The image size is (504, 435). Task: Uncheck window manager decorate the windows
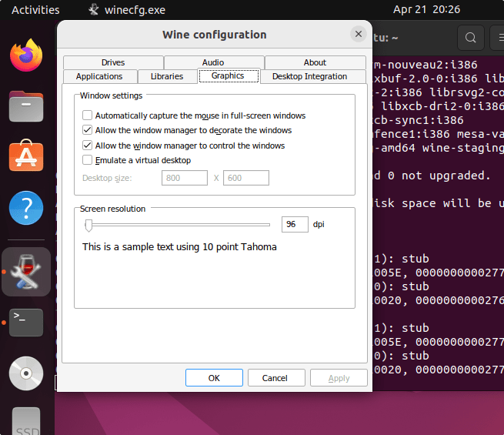point(88,131)
